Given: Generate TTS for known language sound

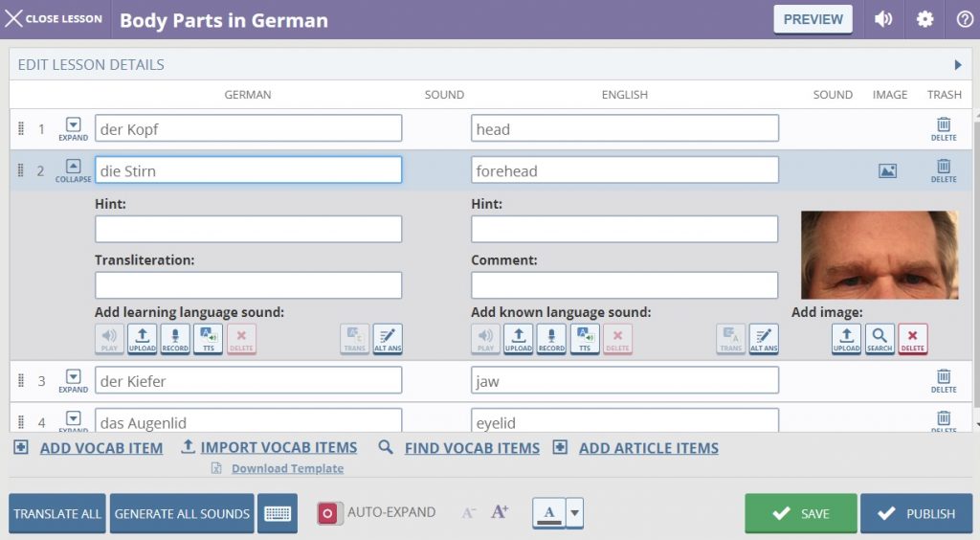Looking at the screenshot, I should (x=584, y=339).
